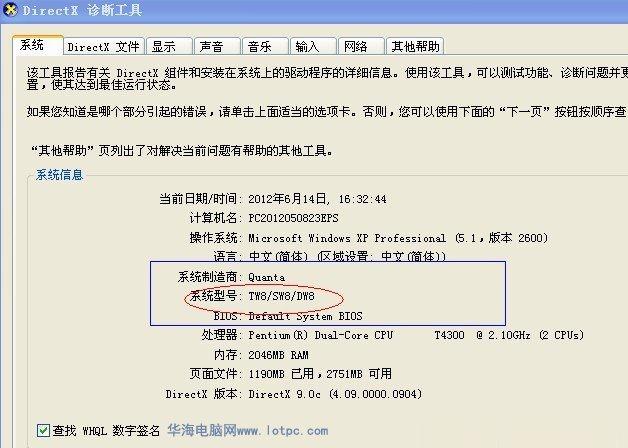Screen dimensions: 628x448
Task: Go to the 音乐 tab
Action: click(x=265, y=46)
